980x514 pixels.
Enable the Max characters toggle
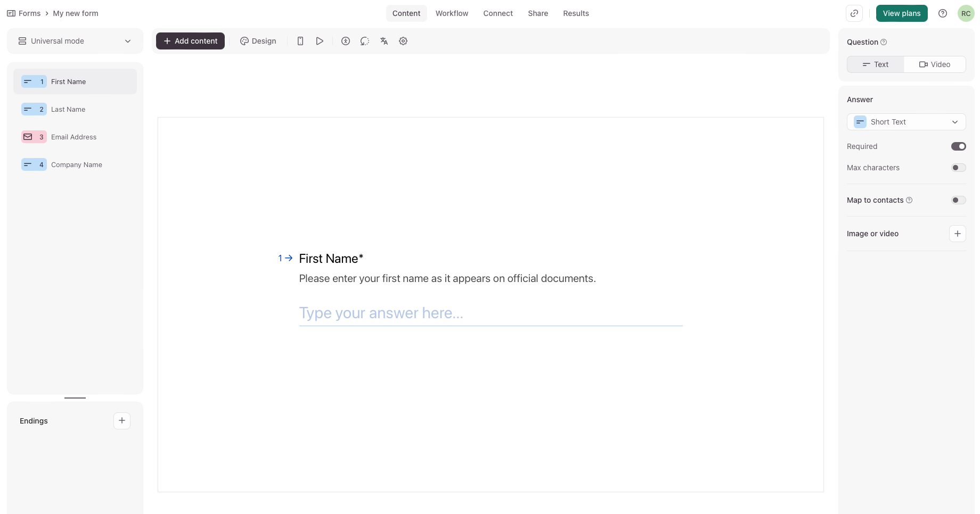[959, 167]
